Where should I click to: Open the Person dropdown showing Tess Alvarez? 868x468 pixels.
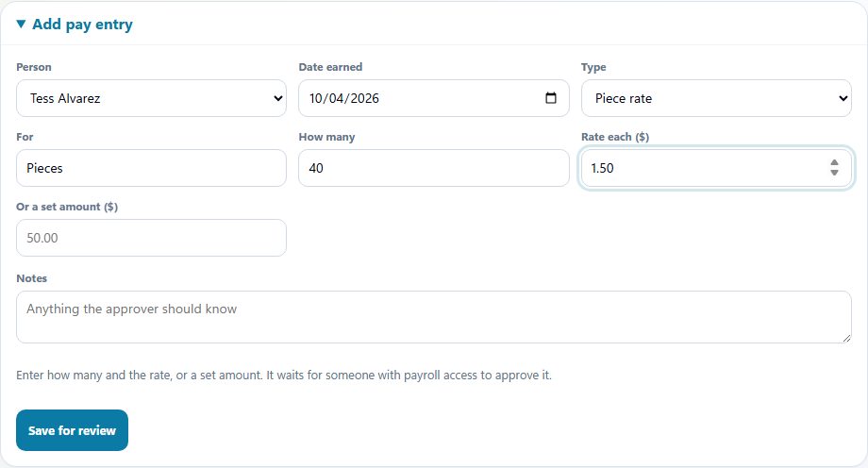click(x=151, y=98)
